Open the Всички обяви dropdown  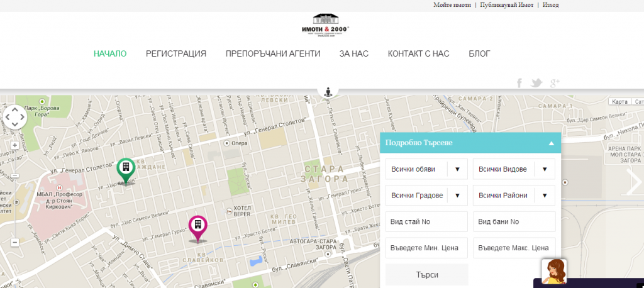pos(427,169)
